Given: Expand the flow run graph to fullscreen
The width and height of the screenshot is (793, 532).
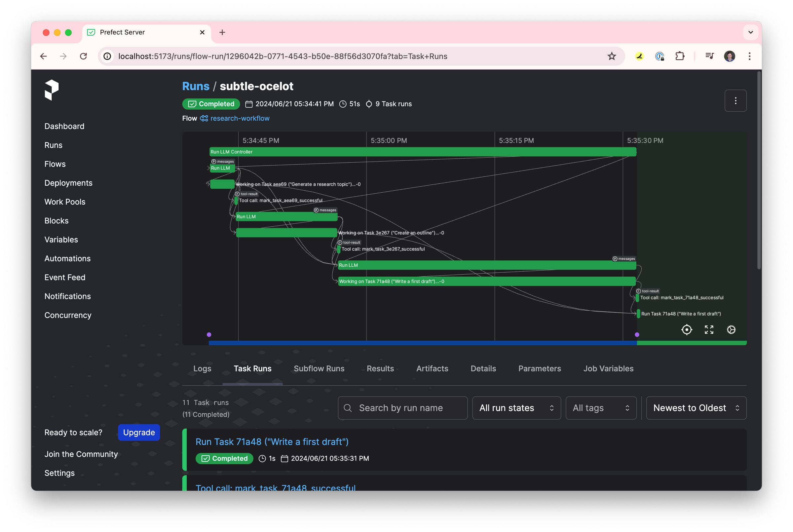Looking at the screenshot, I should tap(709, 329).
